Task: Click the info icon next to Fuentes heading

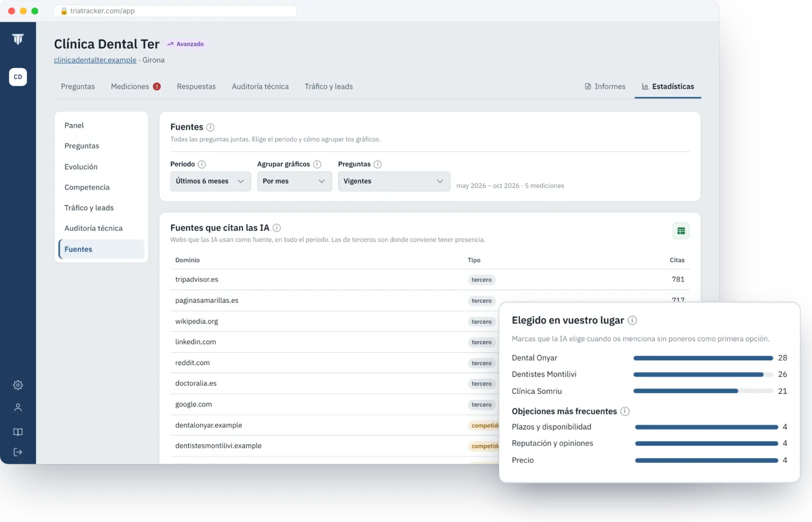Action: [x=210, y=127]
